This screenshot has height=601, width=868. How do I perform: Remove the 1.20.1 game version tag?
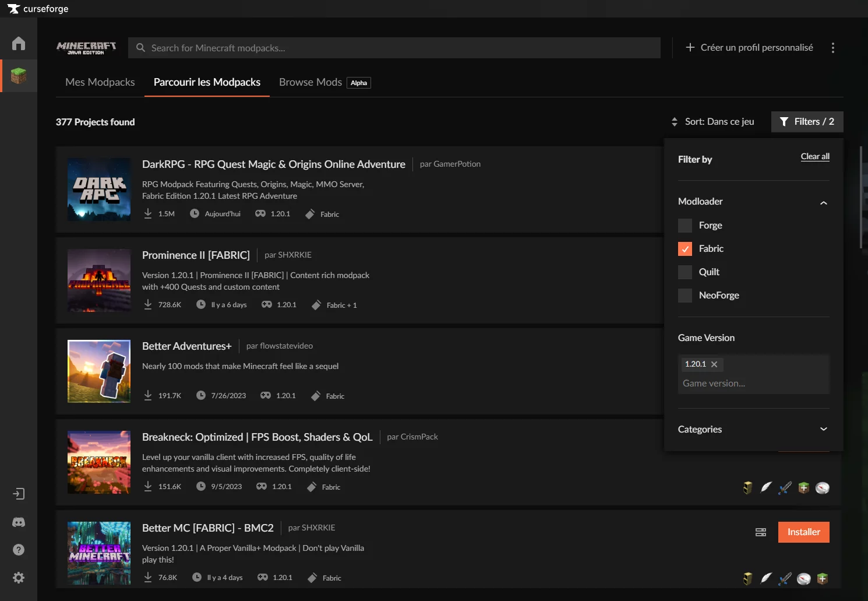(714, 364)
